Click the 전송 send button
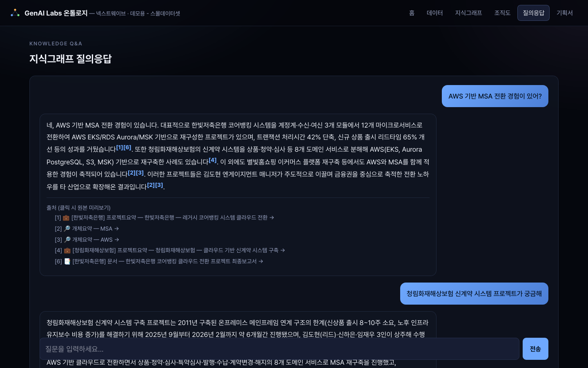 point(535,349)
